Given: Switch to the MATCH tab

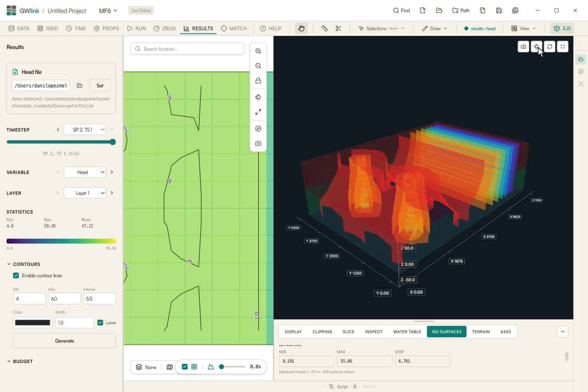Looking at the screenshot, I should pyautogui.click(x=234, y=28).
